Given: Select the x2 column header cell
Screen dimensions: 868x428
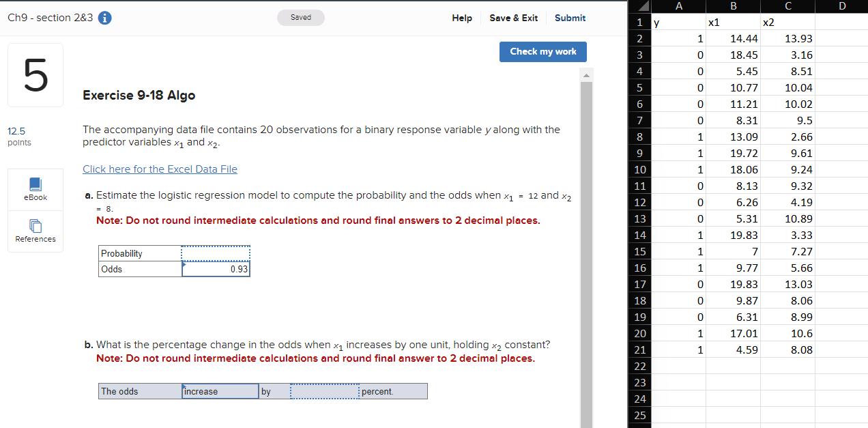Looking at the screenshot, I should click(787, 22).
